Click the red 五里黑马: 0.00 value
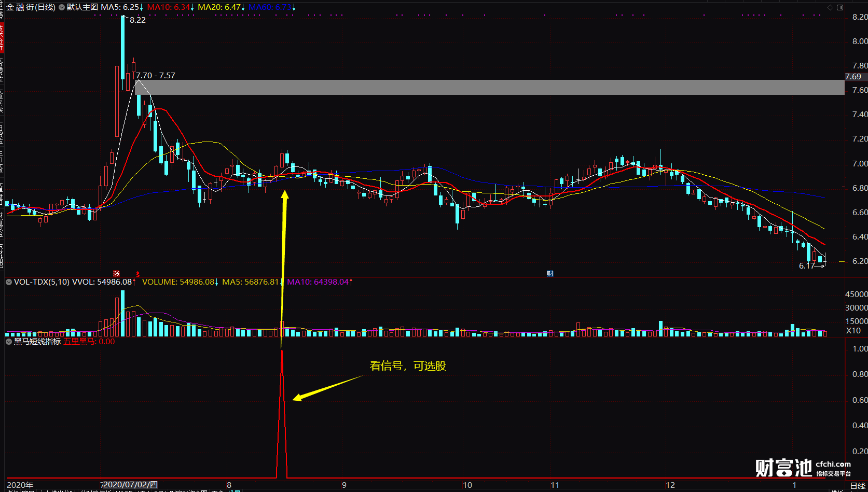 point(89,342)
